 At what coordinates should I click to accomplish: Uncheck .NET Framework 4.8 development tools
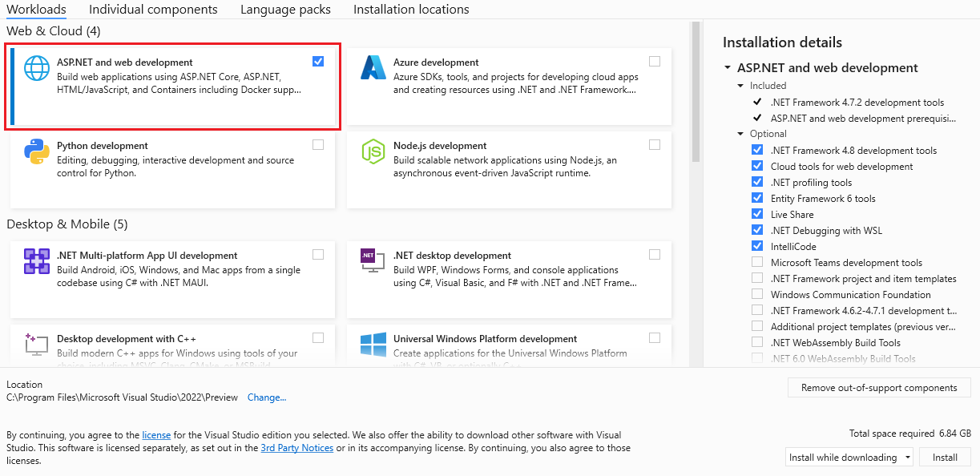(x=757, y=150)
